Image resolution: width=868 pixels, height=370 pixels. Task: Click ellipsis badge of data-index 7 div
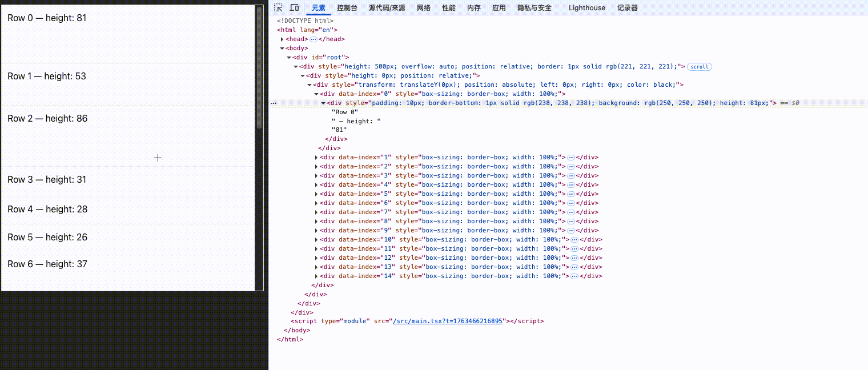570,212
